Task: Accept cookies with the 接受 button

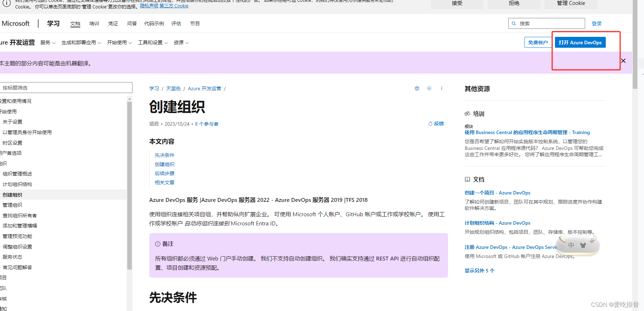Action: 457,4
